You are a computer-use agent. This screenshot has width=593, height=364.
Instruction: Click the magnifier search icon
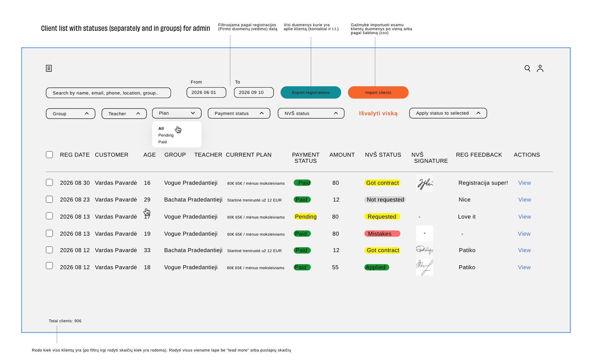(x=527, y=68)
